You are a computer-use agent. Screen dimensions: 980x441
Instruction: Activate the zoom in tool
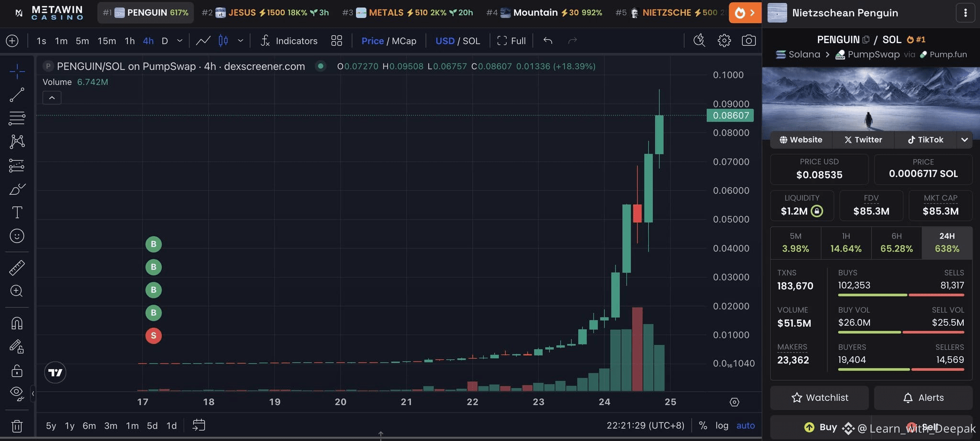tap(17, 291)
